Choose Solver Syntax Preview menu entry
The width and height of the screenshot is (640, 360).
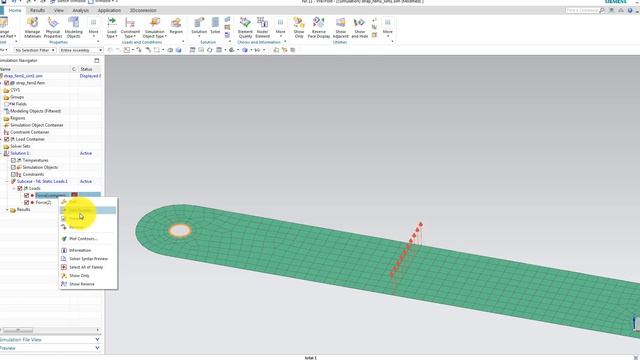[88, 259]
